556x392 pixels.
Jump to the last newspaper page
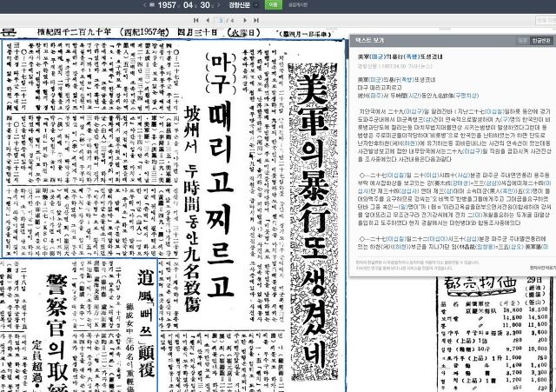(256, 21)
